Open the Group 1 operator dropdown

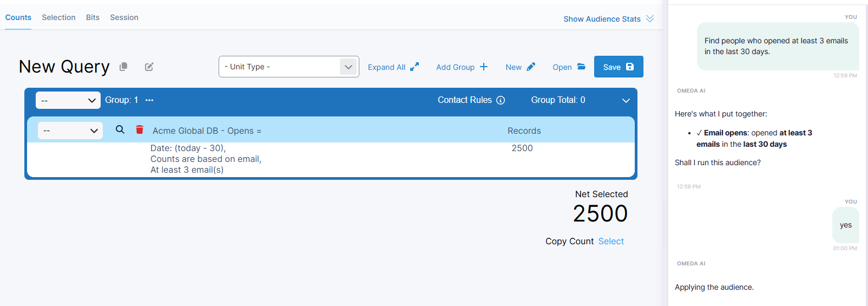click(68, 100)
